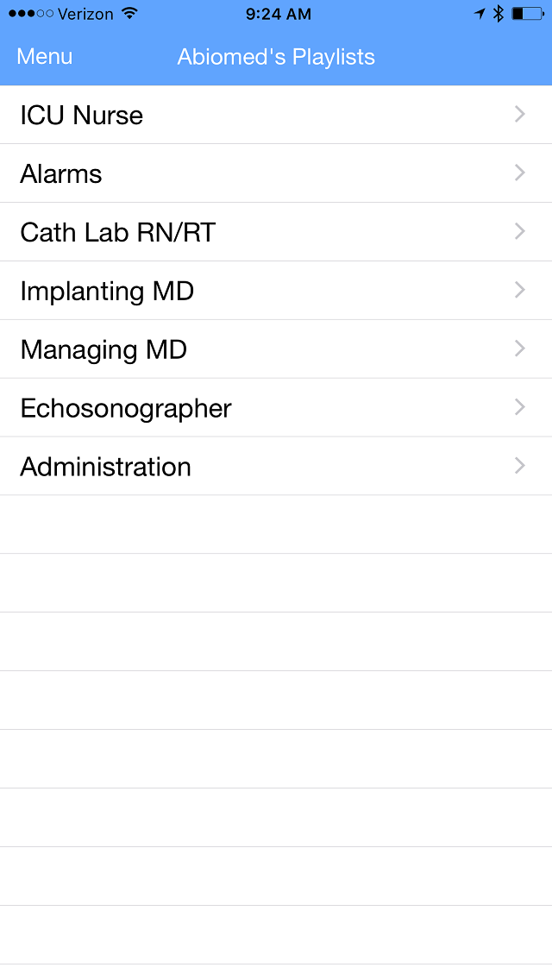The image size is (552, 980).
Task: Open the Echosonographer playlist
Action: 126,408
